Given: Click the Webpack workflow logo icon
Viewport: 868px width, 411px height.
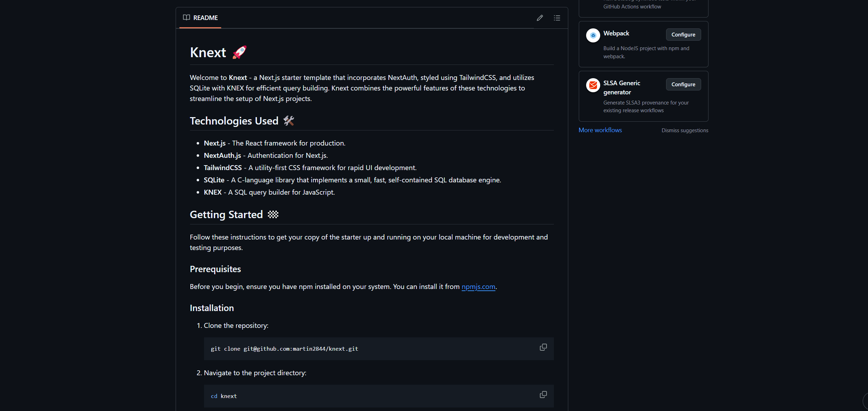Looking at the screenshot, I should [593, 35].
